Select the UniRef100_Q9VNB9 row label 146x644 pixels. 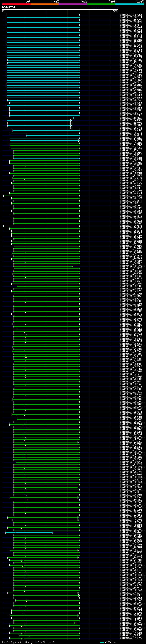(131, 535)
